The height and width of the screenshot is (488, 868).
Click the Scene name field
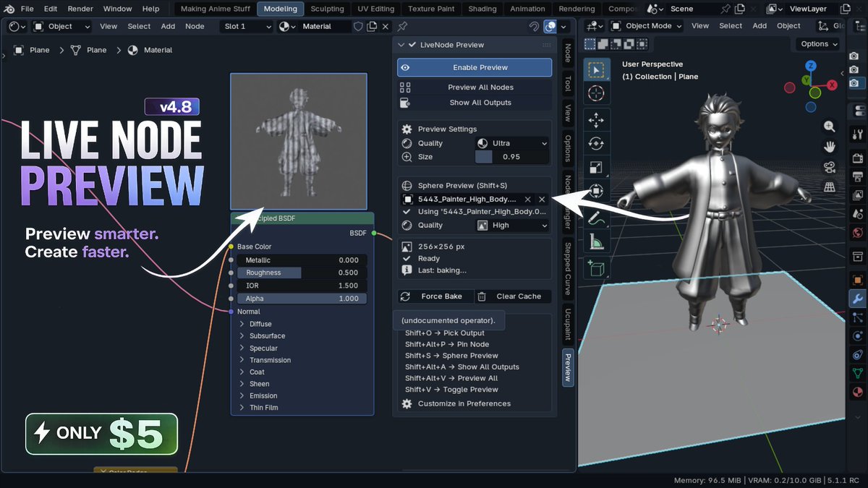(x=692, y=9)
